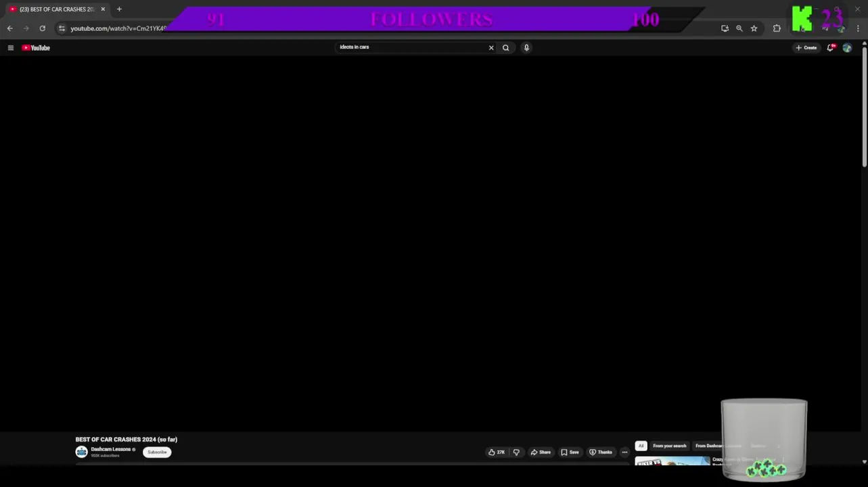The width and height of the screenshot is (868, 487).
Task: Subscribe to Dashcam Lessons
Action: [157, 452]
